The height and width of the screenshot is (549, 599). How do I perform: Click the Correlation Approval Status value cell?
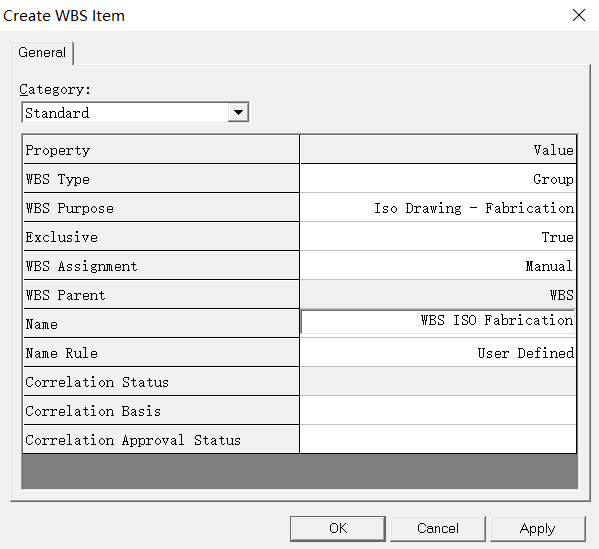438,440
